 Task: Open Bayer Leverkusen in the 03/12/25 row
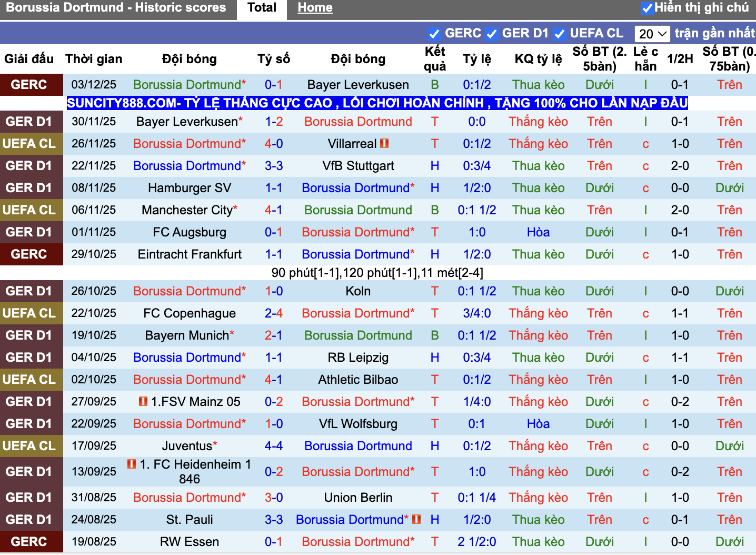tap(358, 85)
